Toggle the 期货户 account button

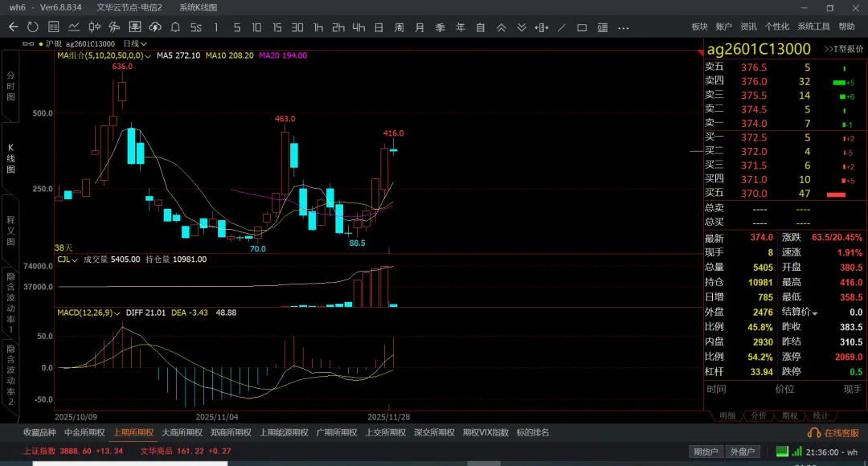[x=706, y=452]
